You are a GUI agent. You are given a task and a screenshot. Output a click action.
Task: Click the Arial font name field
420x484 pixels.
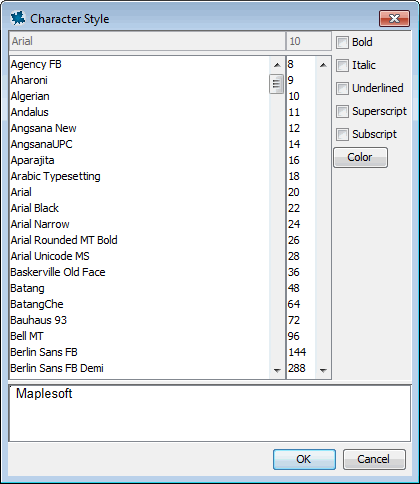coord(147,41)
